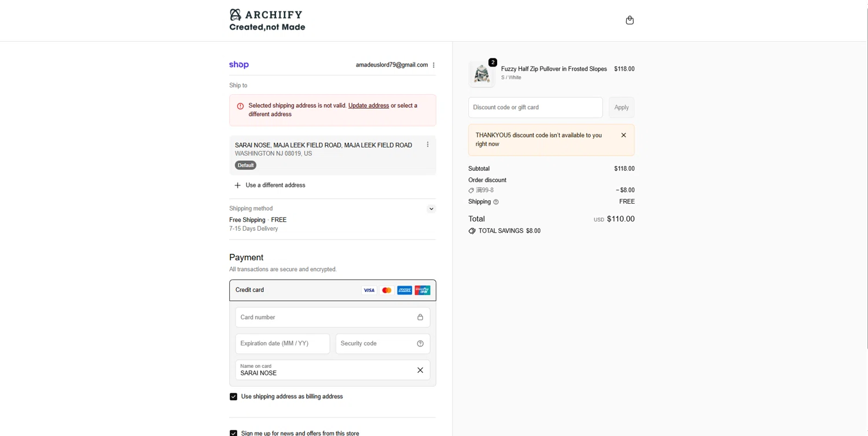868x436 pixels.
Task: Click Use a different address
Action: pyautogui.click(x=275, y=185)
